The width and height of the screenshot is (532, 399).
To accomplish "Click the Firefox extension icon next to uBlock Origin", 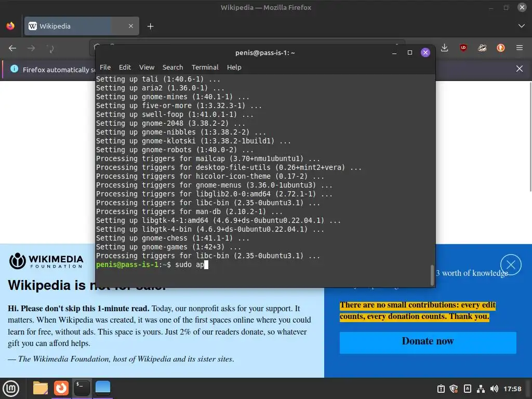I will (x=482, y=48).
